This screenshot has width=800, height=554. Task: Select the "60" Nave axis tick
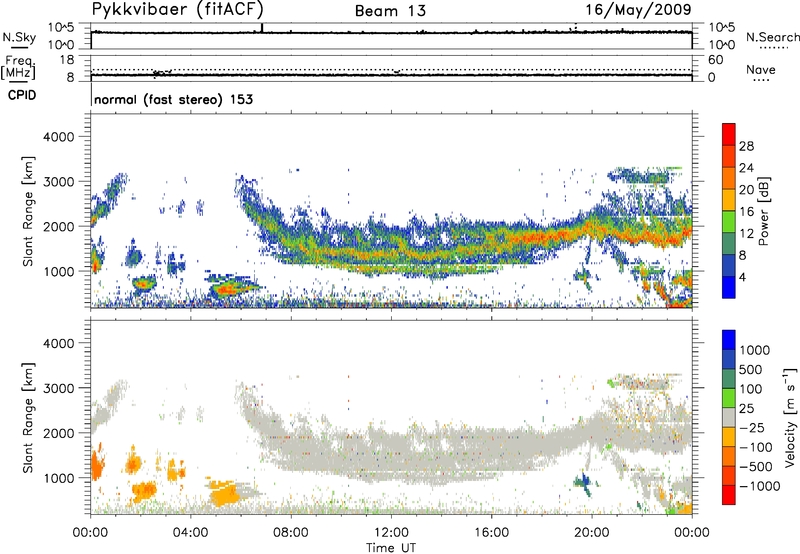(715, 60)
